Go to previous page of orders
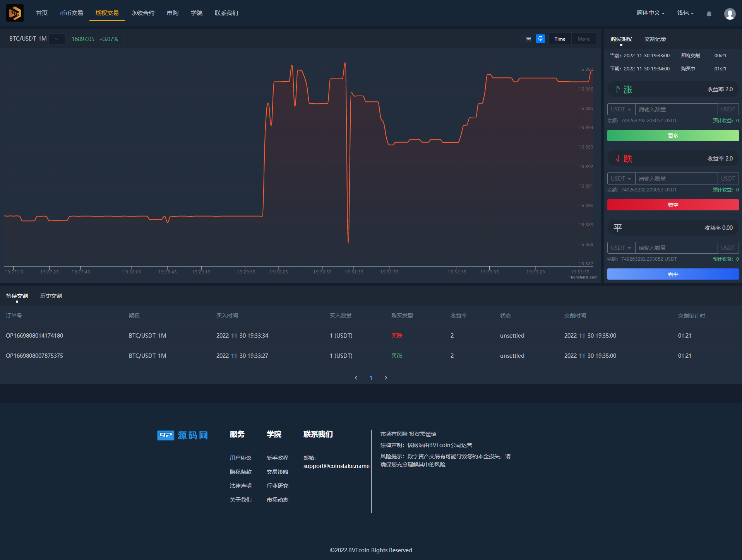 [x=356, y=378]
